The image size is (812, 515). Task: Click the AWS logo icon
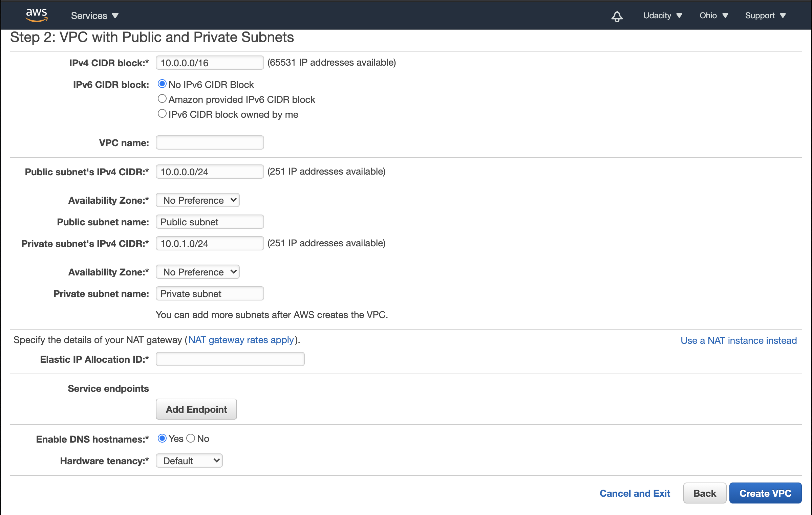[x=37, y=15]
